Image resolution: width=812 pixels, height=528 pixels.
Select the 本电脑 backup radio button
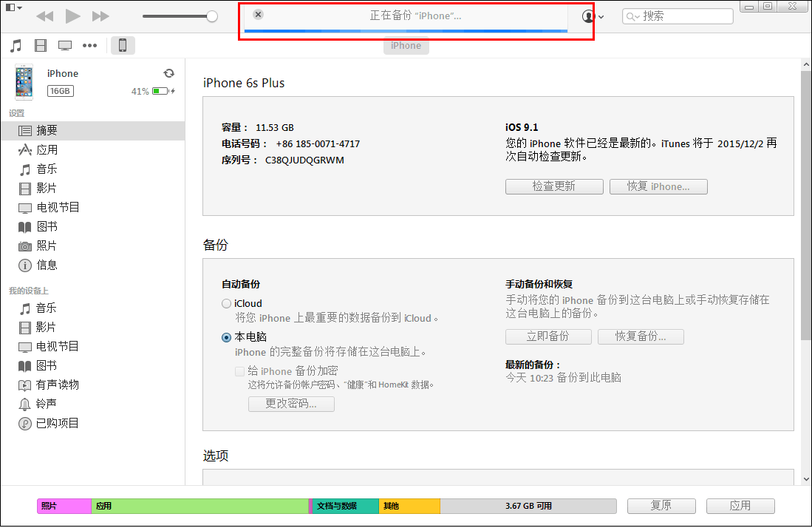(x=226, y=337)
